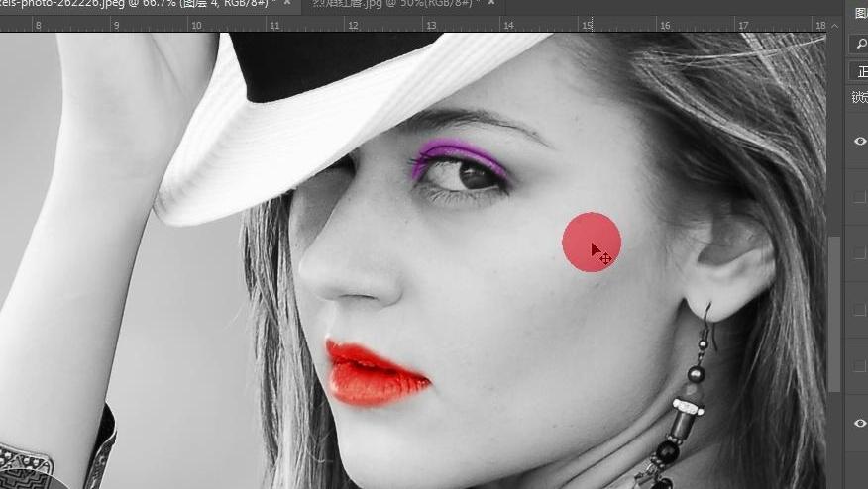
Task: Close the photo-262226.jpeg document tab
Action: click(287, 3)
